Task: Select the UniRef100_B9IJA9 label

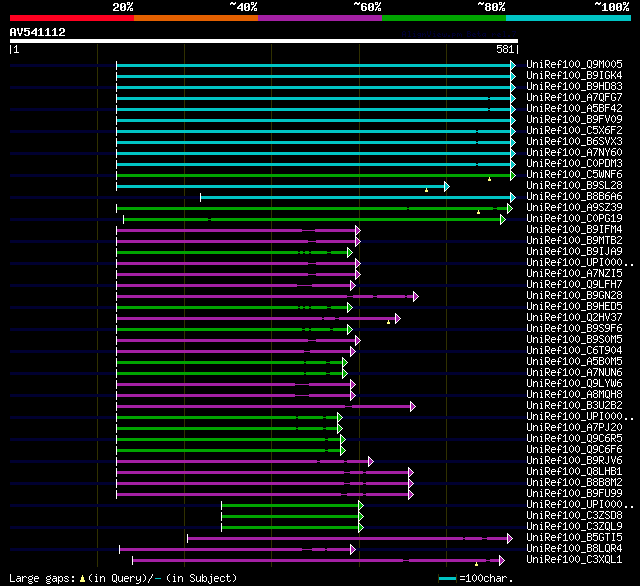Action: click(574, 252)
